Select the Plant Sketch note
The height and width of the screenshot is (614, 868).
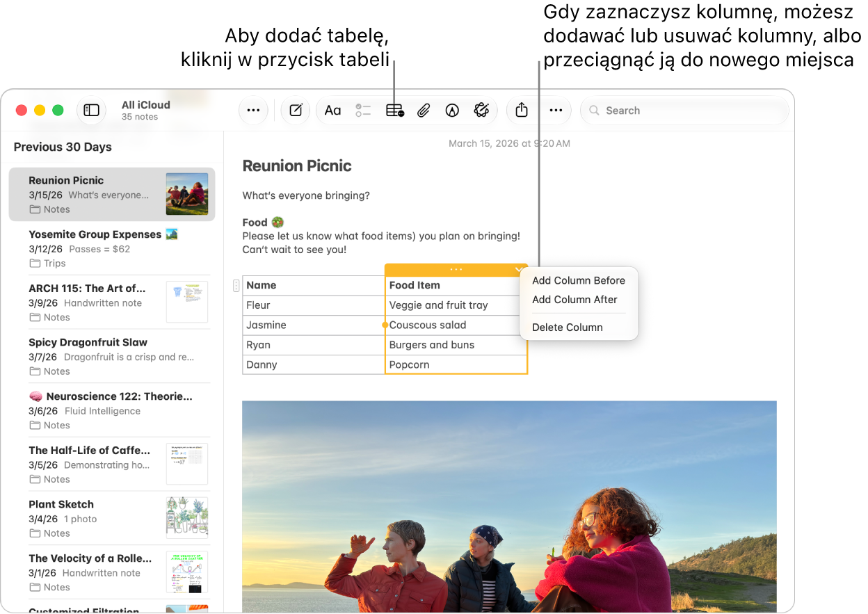(x=112, y=518)
